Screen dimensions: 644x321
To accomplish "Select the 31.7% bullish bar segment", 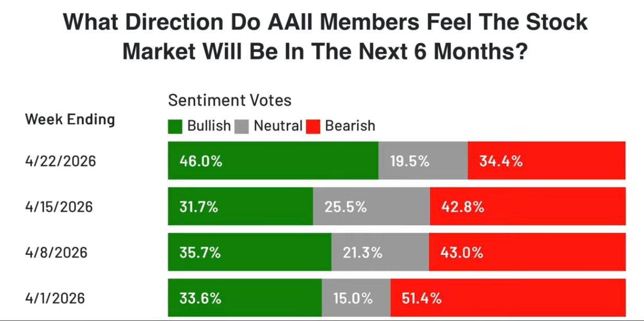I will [240, 206].
